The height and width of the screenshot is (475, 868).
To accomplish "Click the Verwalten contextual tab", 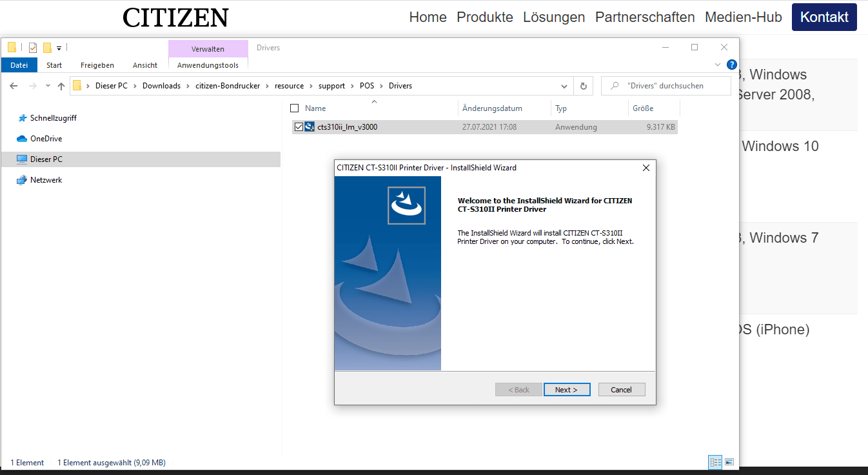I will pyautogui.click(x=208, y=49).
